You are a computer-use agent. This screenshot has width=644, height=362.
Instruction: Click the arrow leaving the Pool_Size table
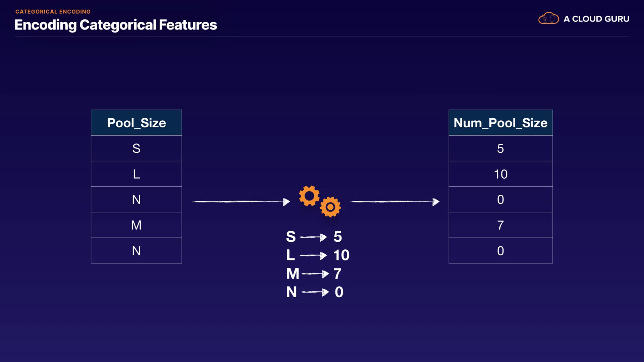tap(241, 201)
